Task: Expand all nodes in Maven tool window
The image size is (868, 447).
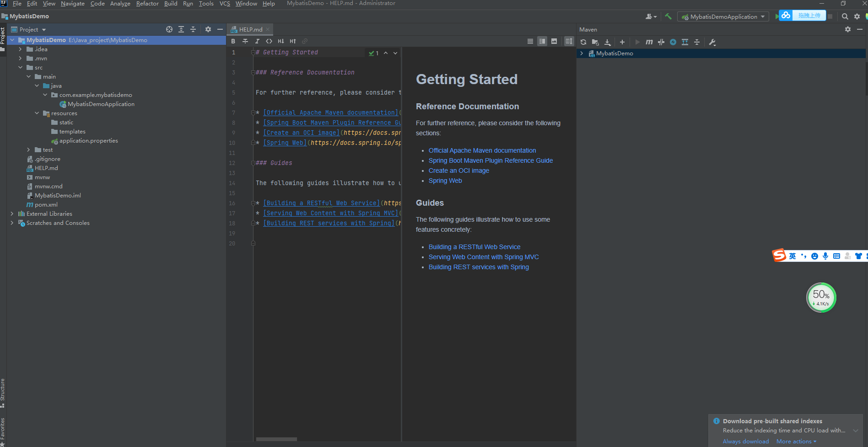Action: click(x=685, y=42)
